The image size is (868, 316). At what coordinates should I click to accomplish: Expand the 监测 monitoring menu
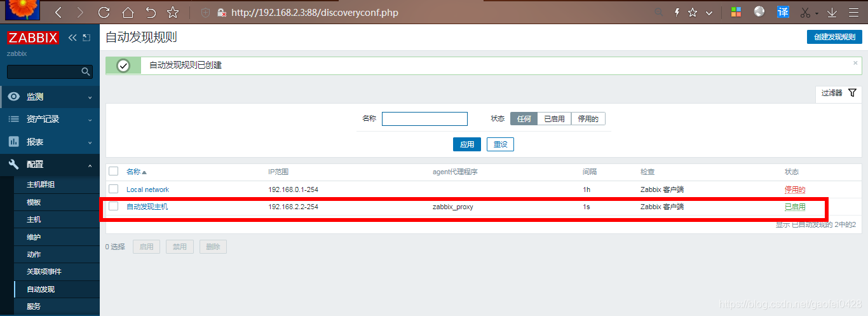tap(50, 97)
